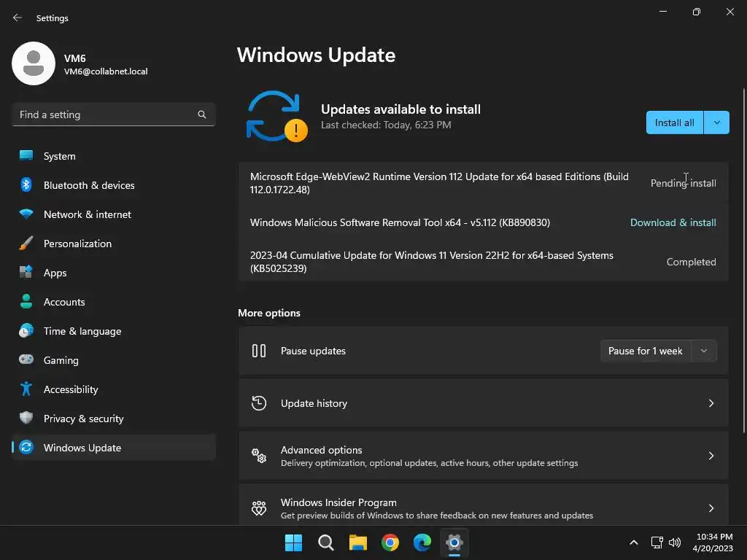Click the Privacy & security shield icon
This screenshot has height=560, width=747.
coord(26,418)
